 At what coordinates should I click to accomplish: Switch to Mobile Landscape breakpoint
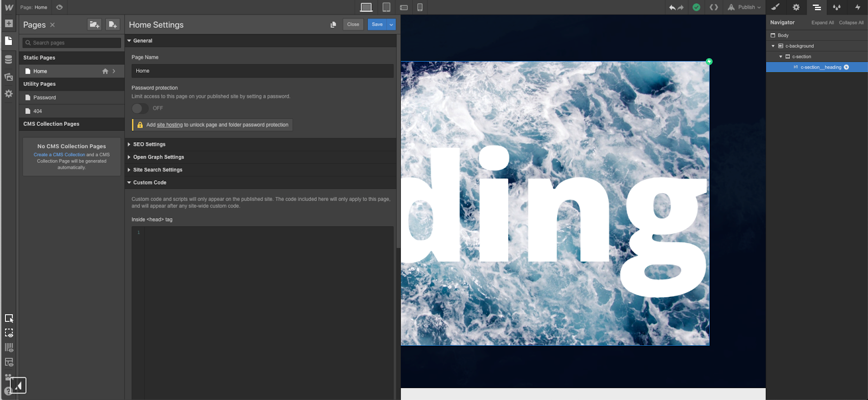[x=404, y=8]
